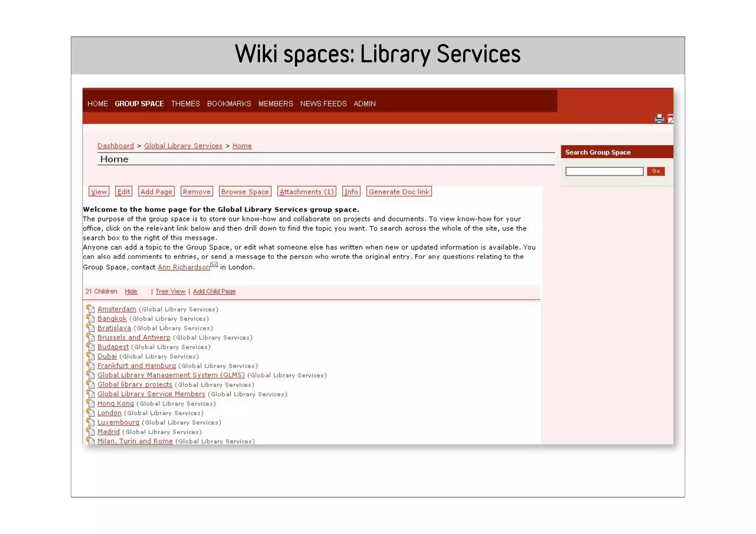Viewport: 756px width, 534px height.
Task: Click the Edit page button
Action: tap(123, 192)
